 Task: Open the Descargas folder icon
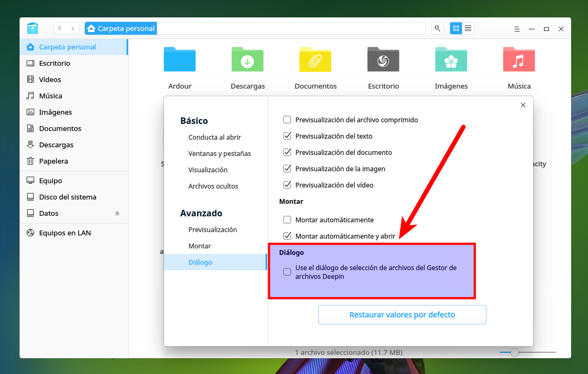(x=248, y=60)
